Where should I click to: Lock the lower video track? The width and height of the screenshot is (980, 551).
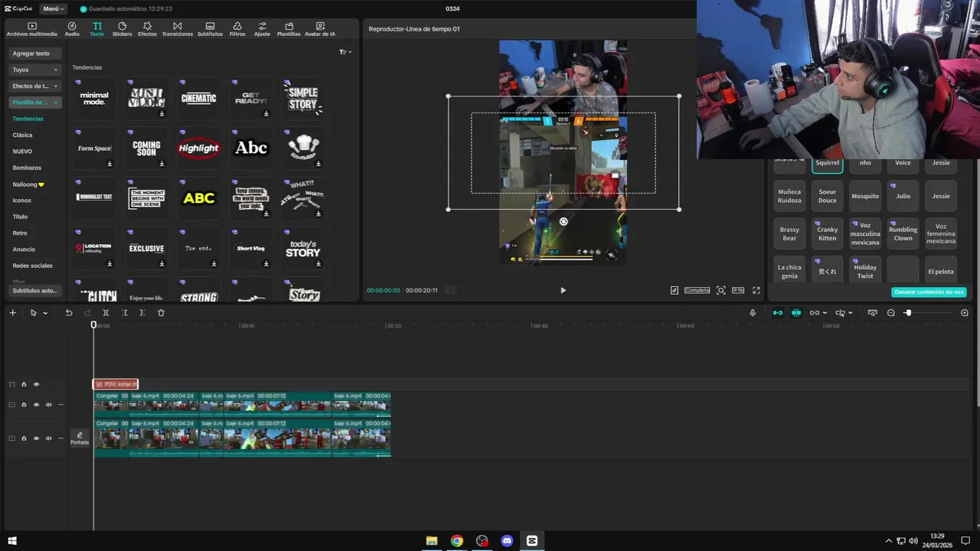coord(24,439)
